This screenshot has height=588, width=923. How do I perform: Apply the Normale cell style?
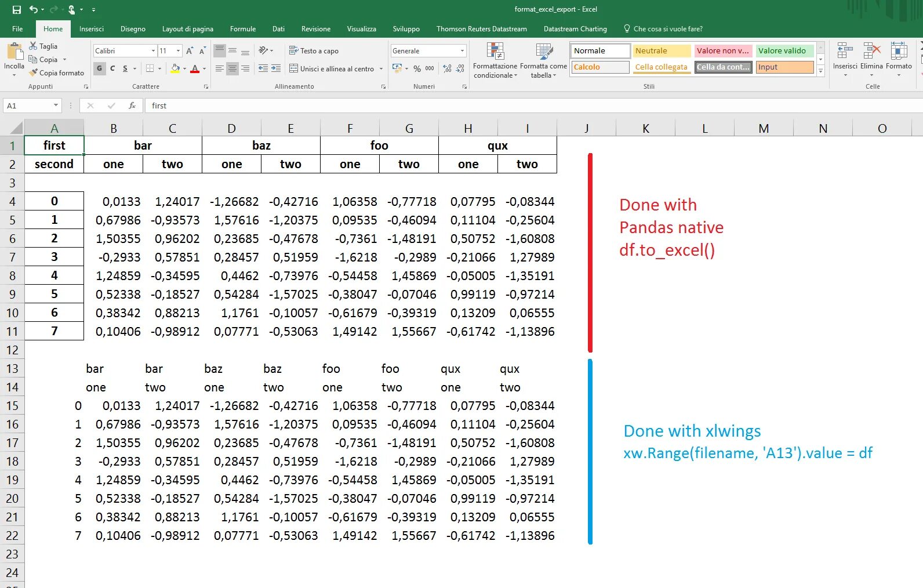click(601, 51)
